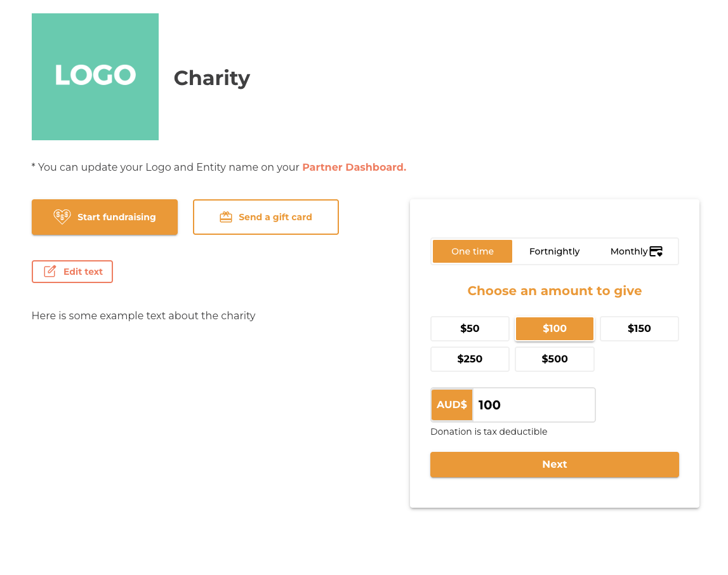This screenshot has width=728, height=575.
Task: Choose the $100 donation amount
Action: coord(554,329)
